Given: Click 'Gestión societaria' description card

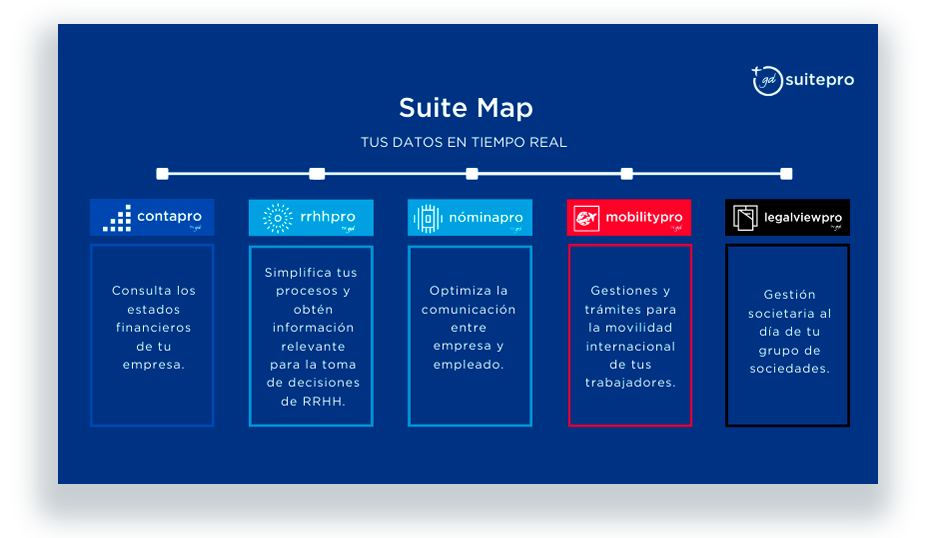Looking at the screenshot, I should point(788,335).
